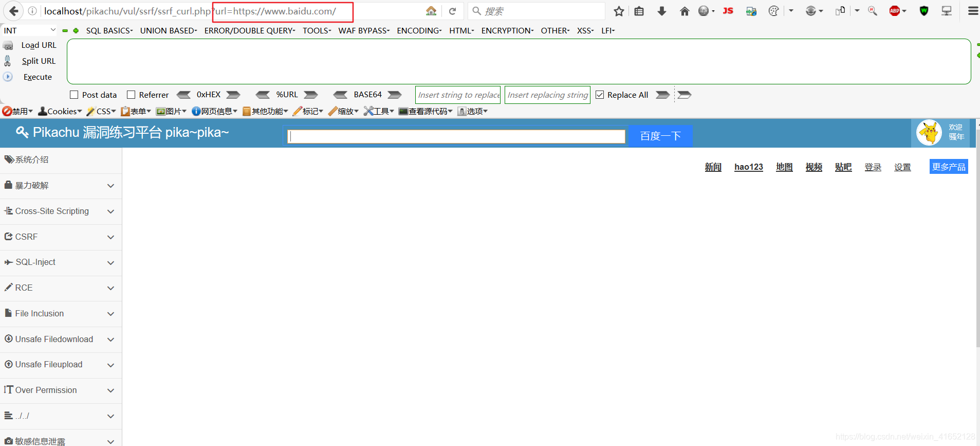
Task: Expand the SQL-Inject sidebar section
Action: pyautogui.click(x=61, y=262)
